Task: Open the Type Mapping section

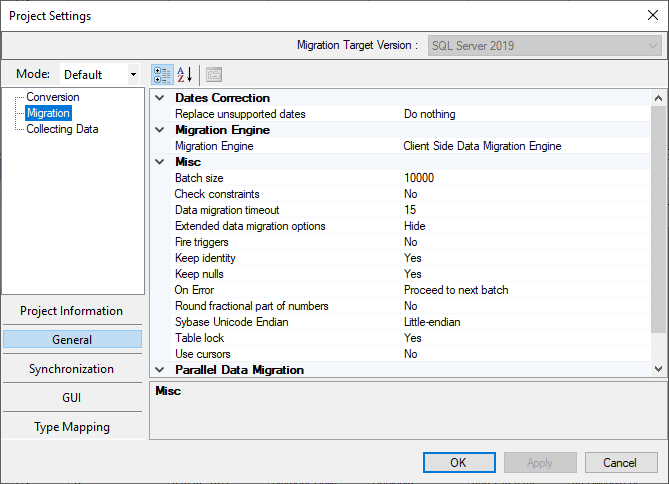Action: [72, 427]
